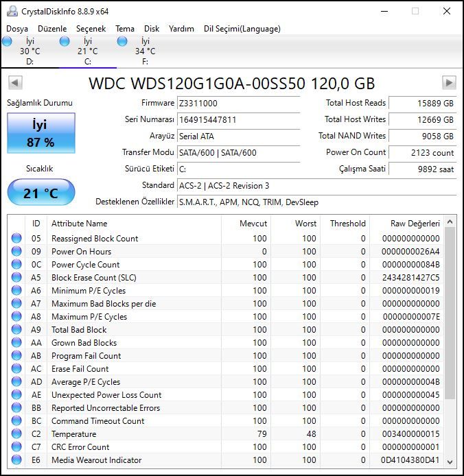Click the CrystalDiskInfo title bar app icon

coord(12,11)
